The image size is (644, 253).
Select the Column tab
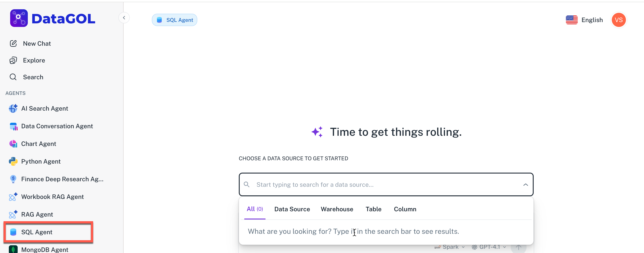pyautogui.click(x=405, y=209)
